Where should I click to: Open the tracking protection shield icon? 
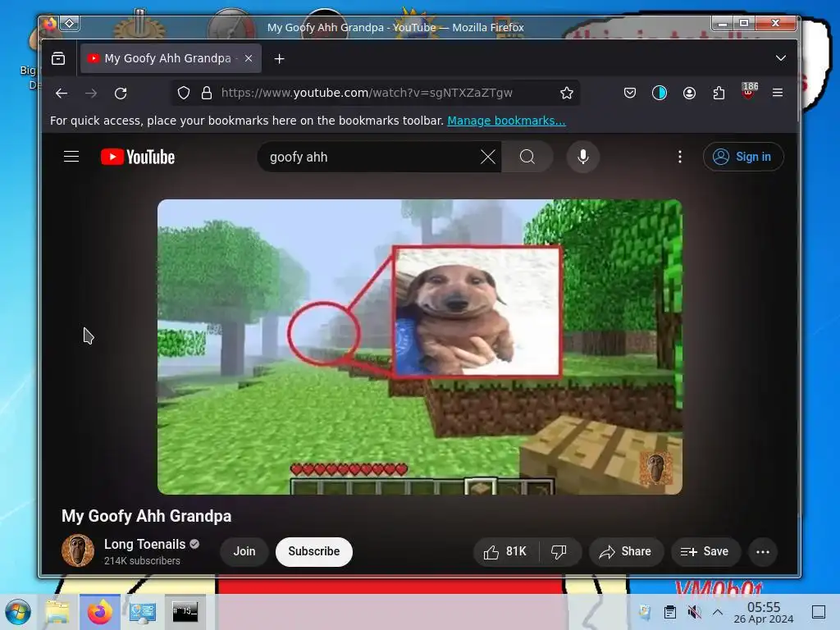pos(184,94)
